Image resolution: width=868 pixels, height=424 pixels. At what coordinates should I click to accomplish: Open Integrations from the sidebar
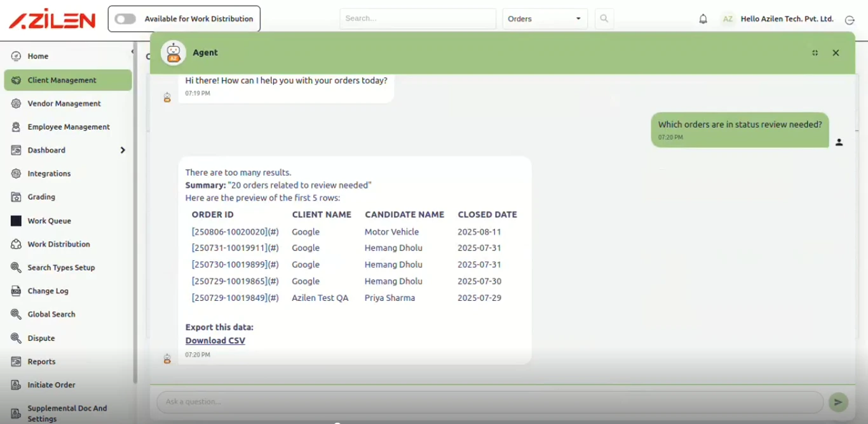pyautogui.click(x=49, y=173)
